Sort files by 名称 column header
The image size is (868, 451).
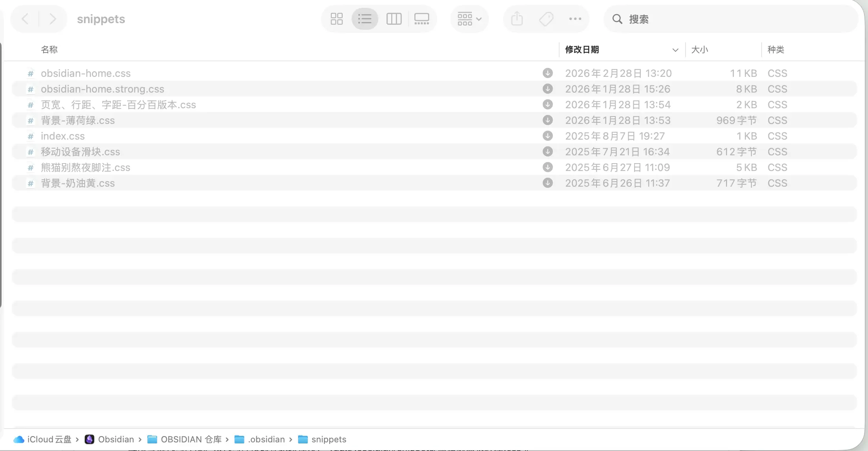tap(49, 50)
